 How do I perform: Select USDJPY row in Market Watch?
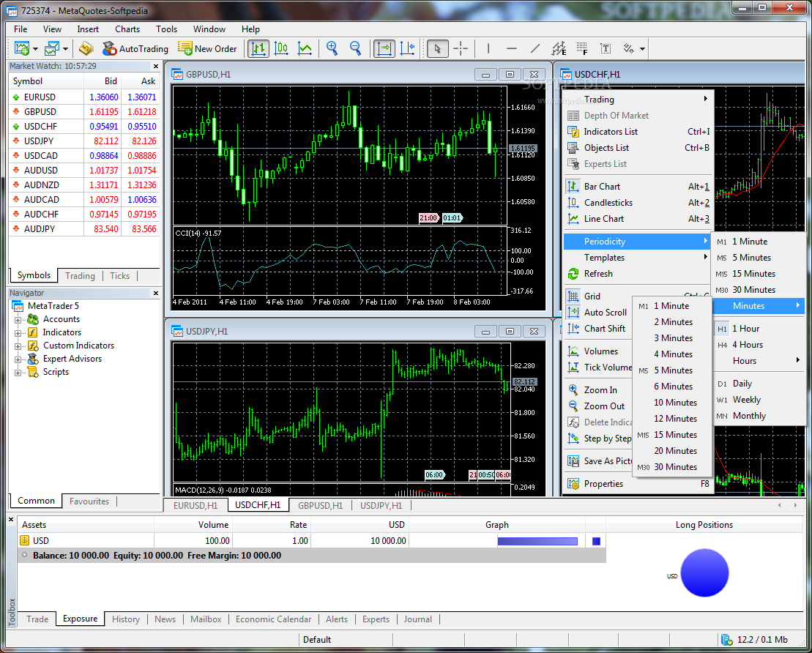pos(84,141)
